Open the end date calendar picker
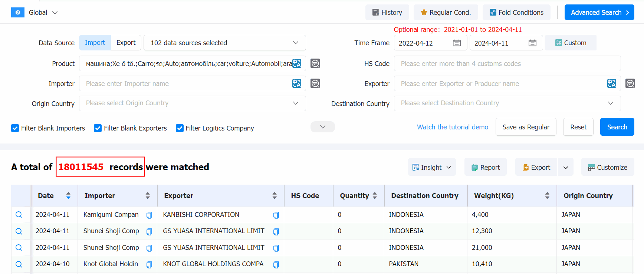This screenshot has width=644, height=274. (x=532, y=43)
